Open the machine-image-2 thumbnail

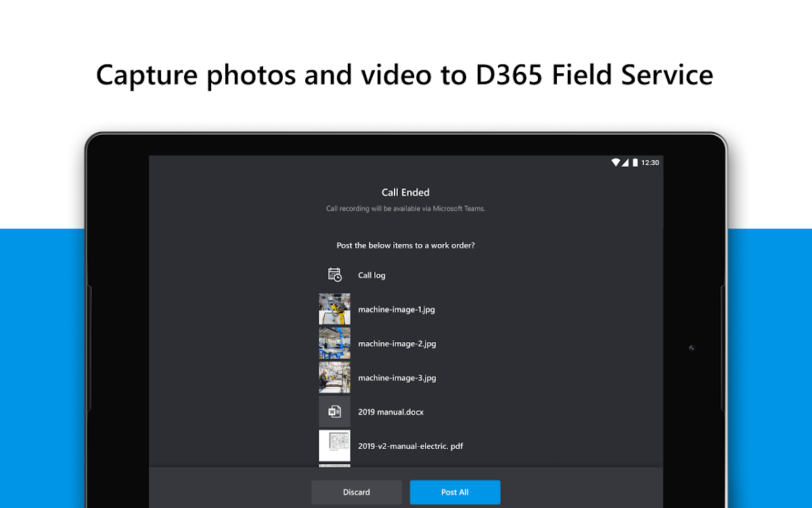(334, 343)
